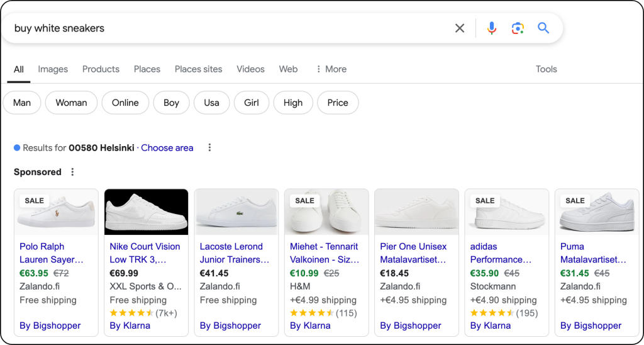644x345 pixels.
Task: Click in the search input field
Action: pos(226,28)
